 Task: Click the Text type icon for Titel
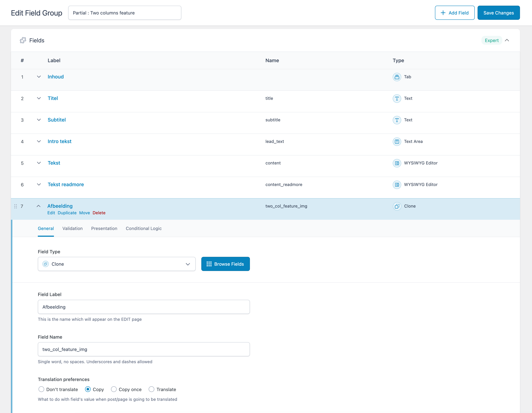pos(397,98)
